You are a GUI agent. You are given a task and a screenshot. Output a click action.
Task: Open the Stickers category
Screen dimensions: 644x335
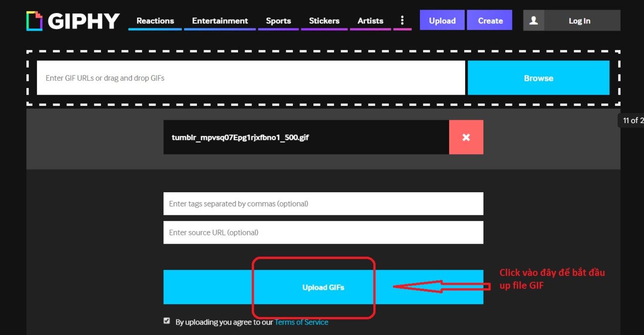click(324, 21)
